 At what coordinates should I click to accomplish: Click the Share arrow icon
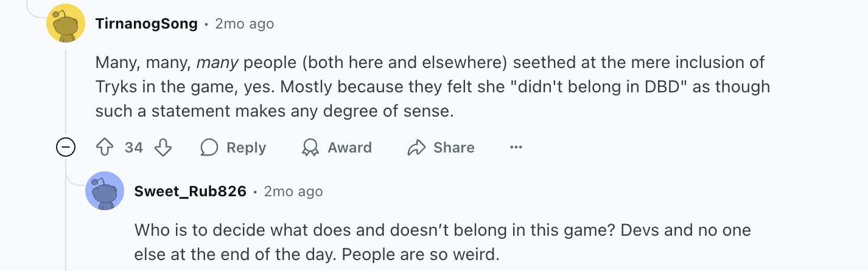pyautogui.click(x=417, y=148)
